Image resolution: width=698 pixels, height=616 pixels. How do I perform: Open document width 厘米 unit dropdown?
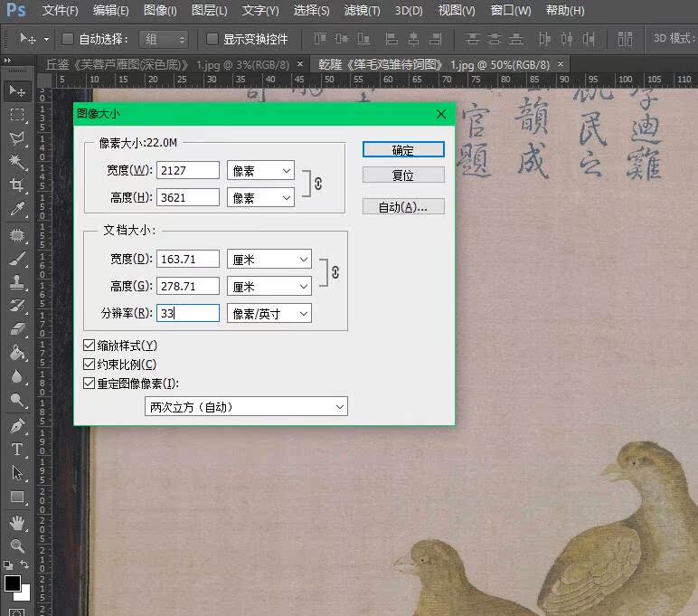click(x=269, y=260)
